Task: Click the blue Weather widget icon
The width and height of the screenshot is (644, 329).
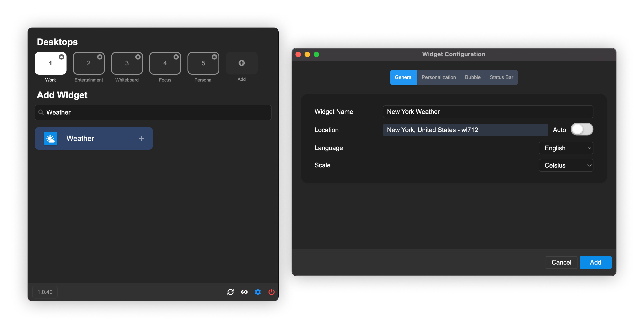Action: (x=51, y=138)
